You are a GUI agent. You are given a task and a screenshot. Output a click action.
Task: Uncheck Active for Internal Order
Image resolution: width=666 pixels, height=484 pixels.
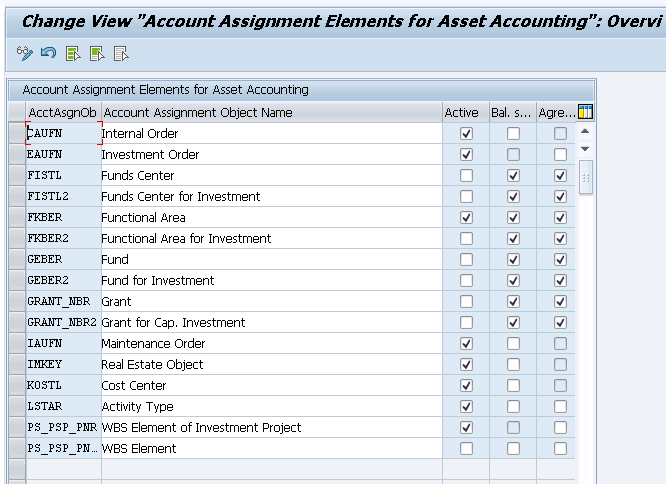[x=466, y=134]
